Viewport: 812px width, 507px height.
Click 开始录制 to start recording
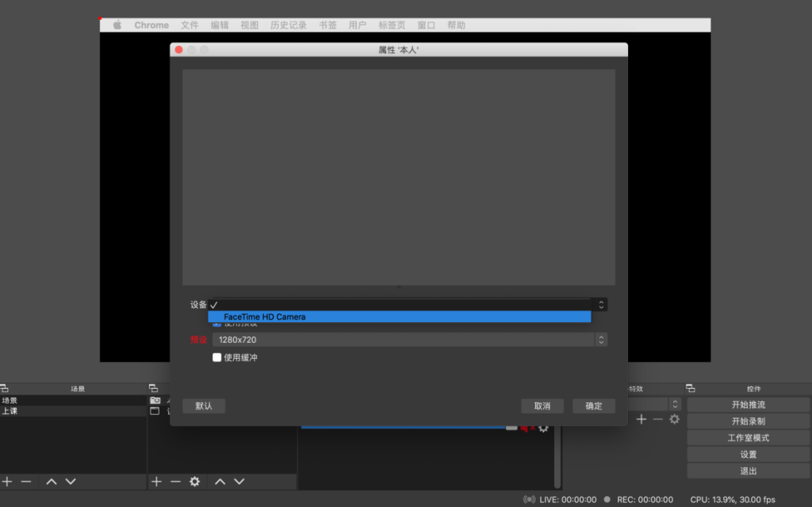(748, 421)
